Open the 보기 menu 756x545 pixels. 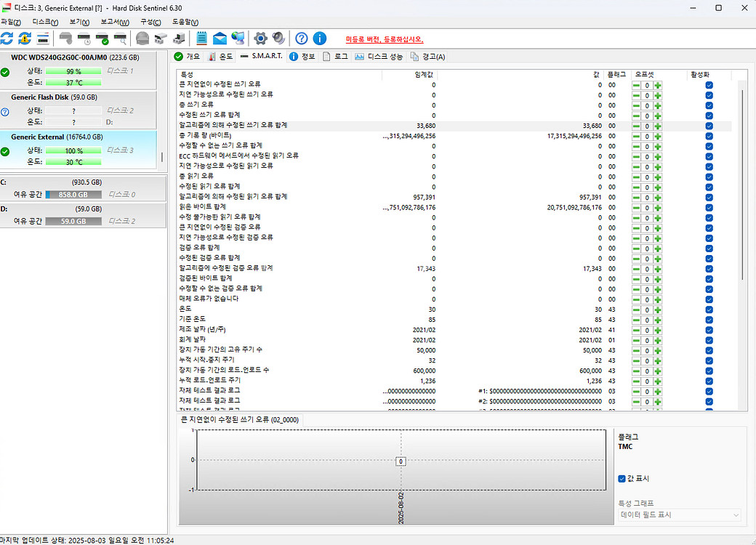(x=79, y=23)
